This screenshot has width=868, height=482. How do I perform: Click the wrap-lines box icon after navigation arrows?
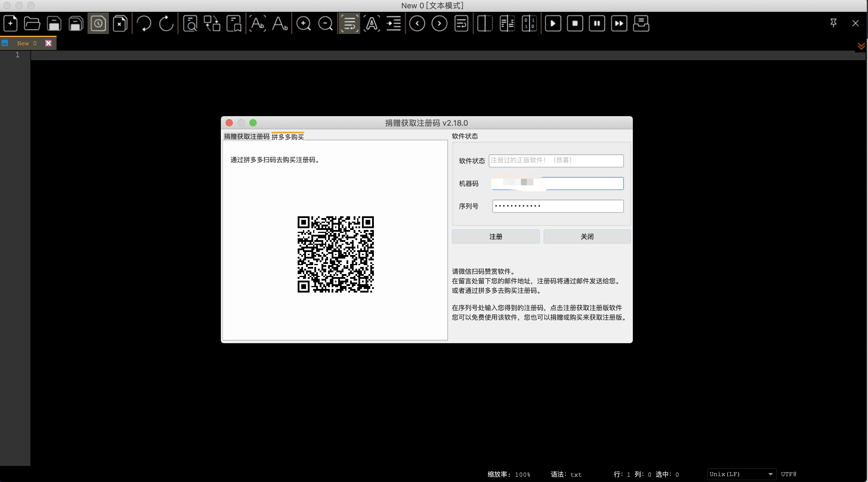461,24
